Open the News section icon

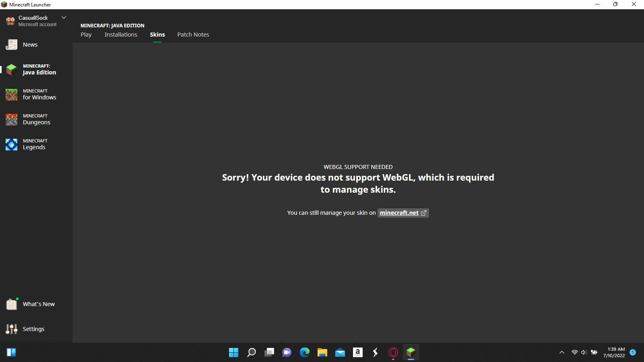pyautogui.click(x=11, y=45)
